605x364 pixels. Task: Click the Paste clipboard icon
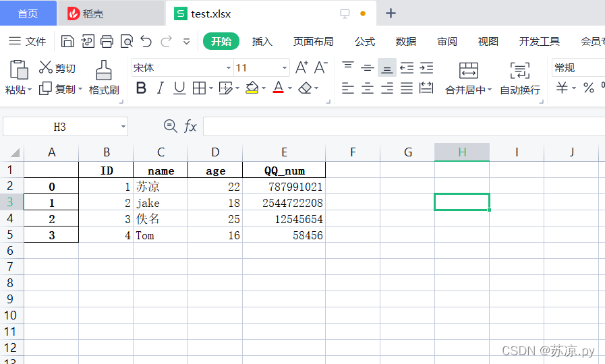[18, 69]
